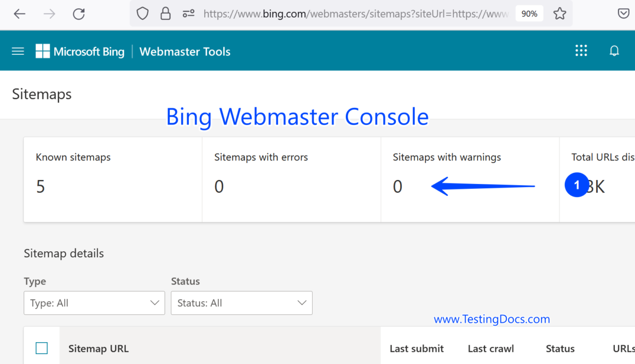Bookmark this page with star icon

click(559, 14)
